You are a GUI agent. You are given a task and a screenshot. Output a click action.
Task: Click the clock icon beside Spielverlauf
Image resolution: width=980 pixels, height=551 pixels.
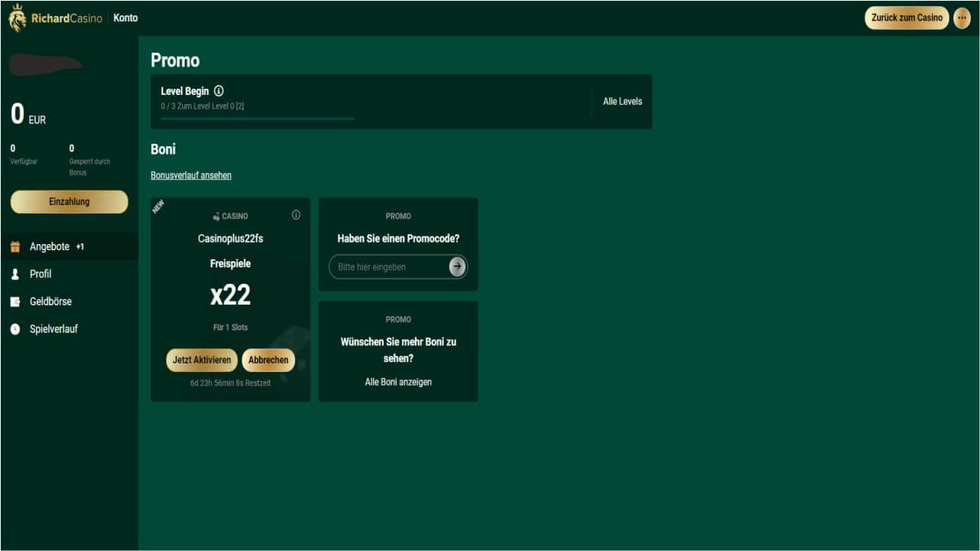15,329
